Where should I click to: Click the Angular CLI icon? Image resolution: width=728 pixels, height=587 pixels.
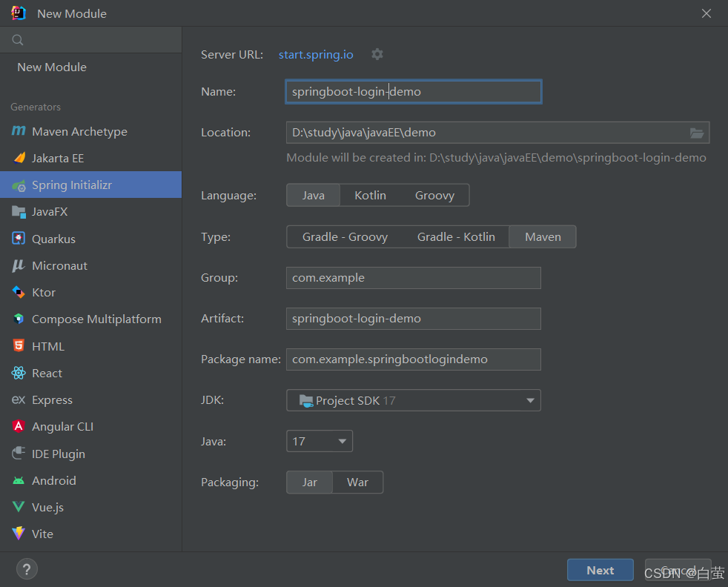pyautogui.click(x=19, y=426)
